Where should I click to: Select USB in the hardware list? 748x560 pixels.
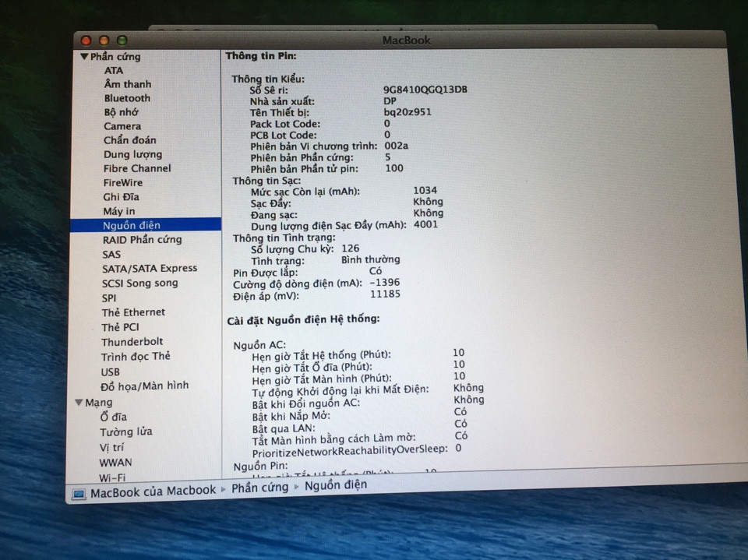[110, 372]
